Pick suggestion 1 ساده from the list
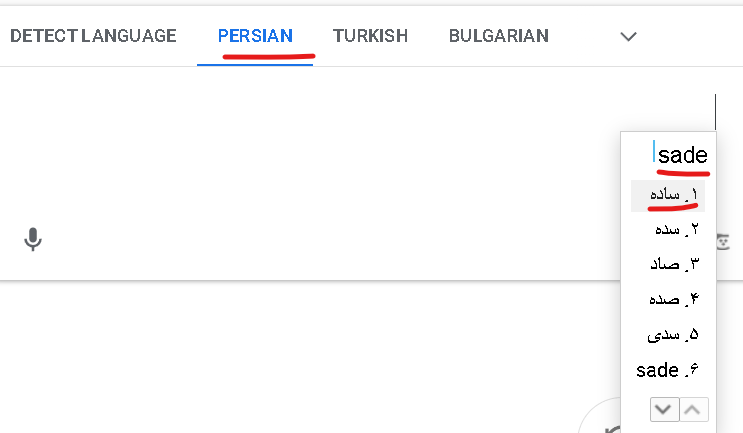 (x=668, y=195)
